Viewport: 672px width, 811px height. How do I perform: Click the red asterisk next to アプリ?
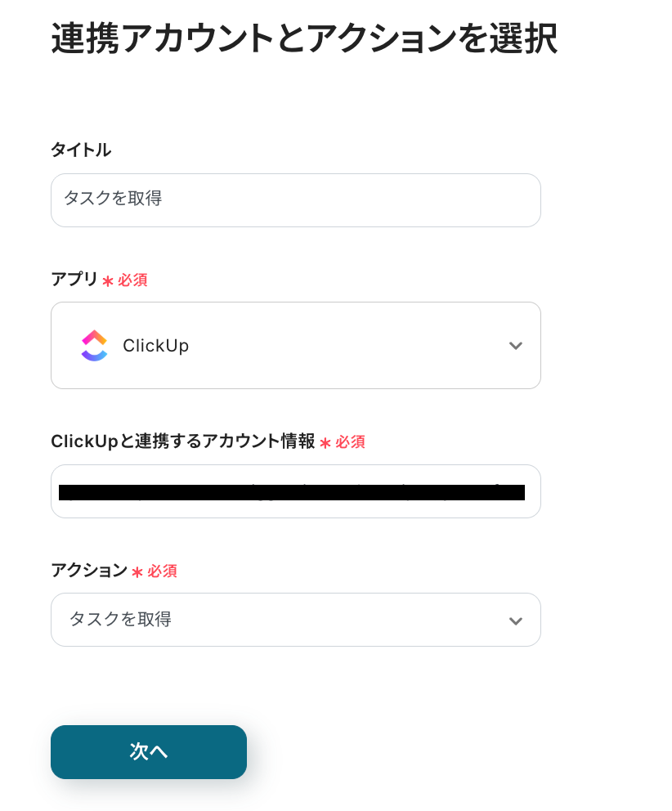click(108, 280)
